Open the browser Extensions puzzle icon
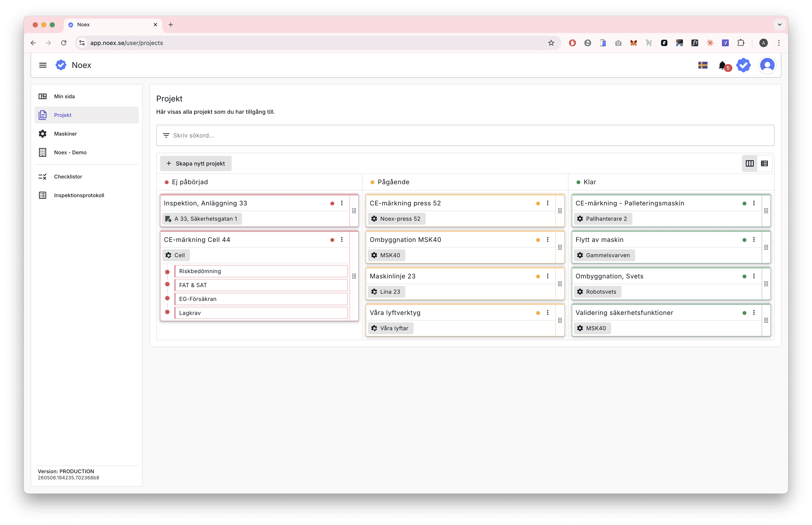This screenshot has height=525, width=812. click(741, 43)
